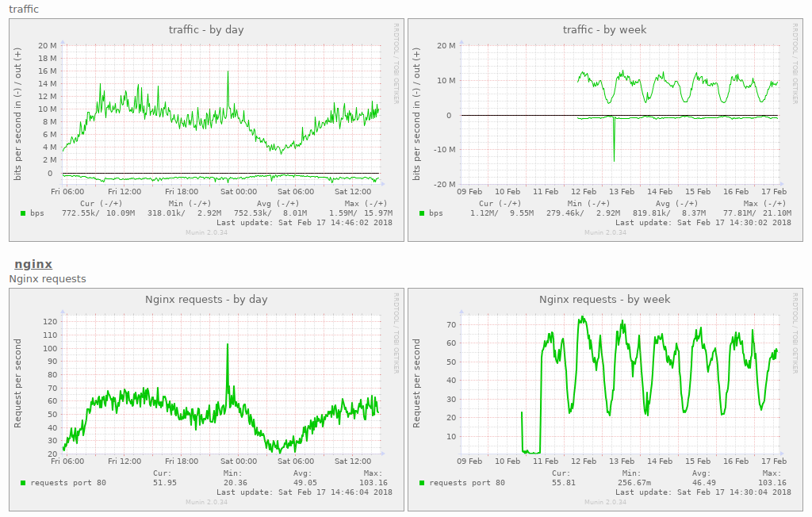The image size is (812, 517).
Task: Click 'Fri 18:00' axis label in Nginx by day
Action: (x=182, y=461)
